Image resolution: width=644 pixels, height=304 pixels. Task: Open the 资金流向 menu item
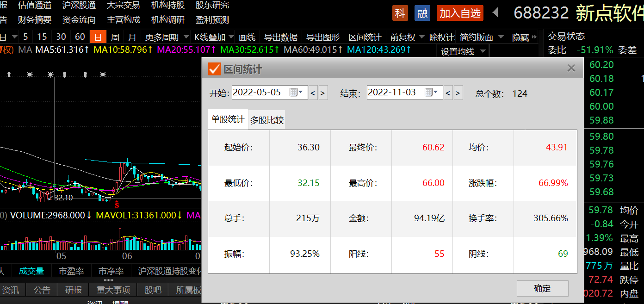[x=79, y=19]
